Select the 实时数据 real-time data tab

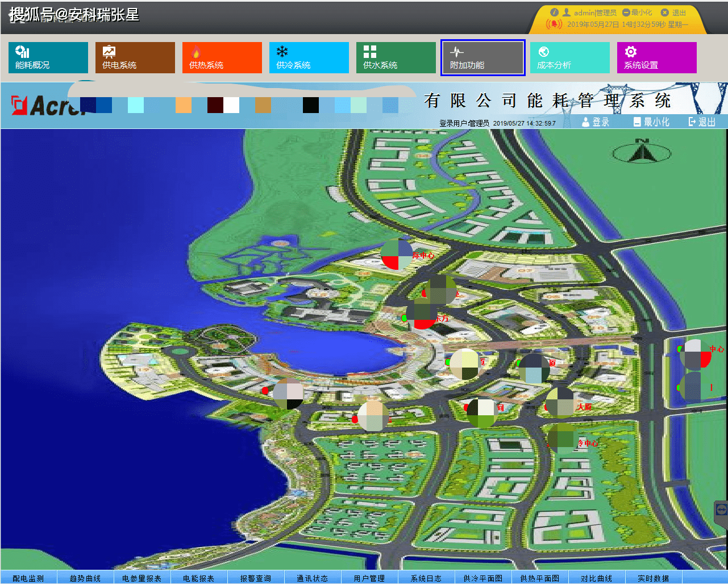point(654,578)
